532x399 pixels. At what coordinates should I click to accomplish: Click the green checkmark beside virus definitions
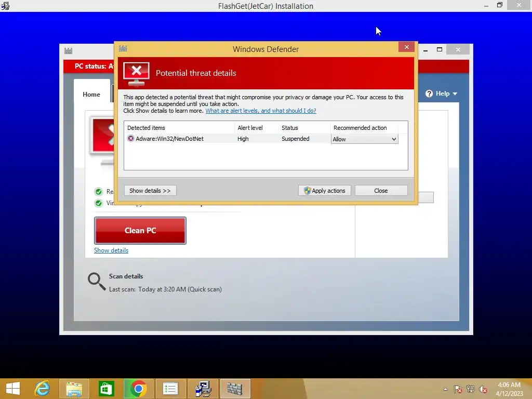pos(99,203)
